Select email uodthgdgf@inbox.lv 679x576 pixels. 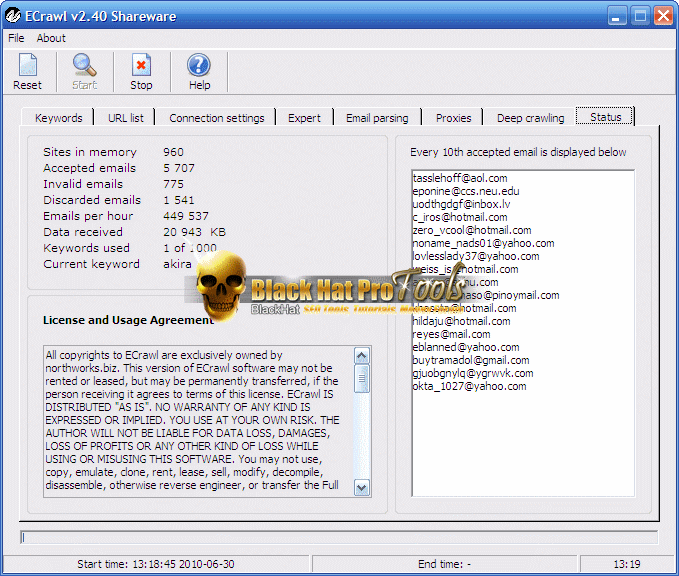[x=461, y=204]
